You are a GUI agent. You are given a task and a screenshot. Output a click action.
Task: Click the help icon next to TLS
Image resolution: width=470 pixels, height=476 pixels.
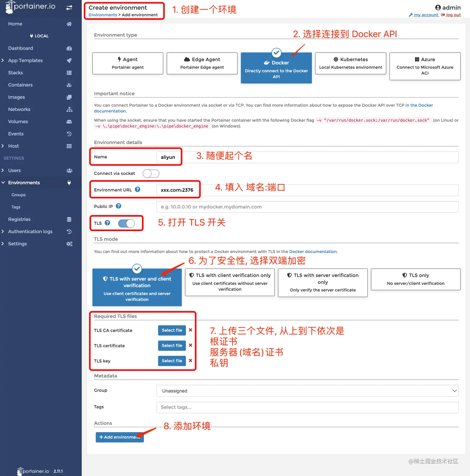(x=108, y=223)
